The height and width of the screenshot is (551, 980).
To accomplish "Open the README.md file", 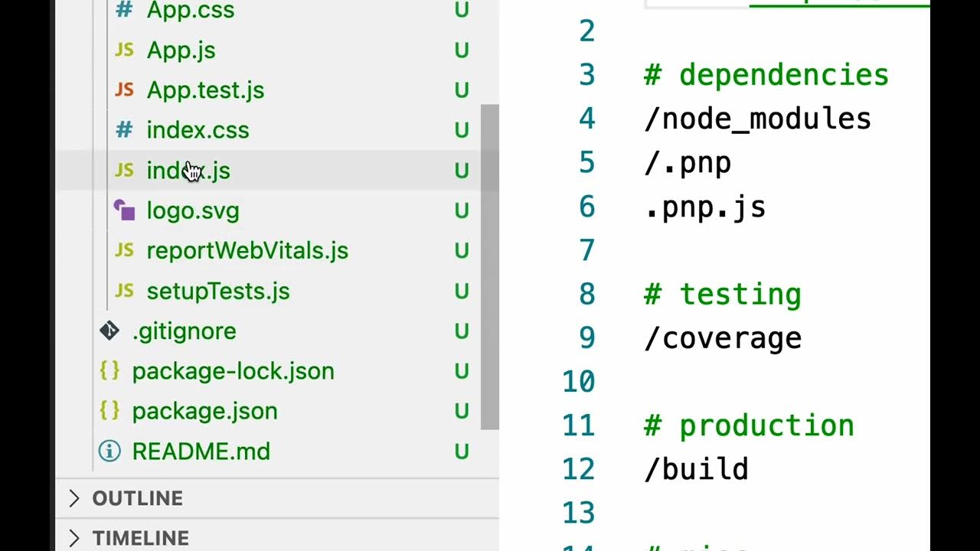I will tap(201, 452).
